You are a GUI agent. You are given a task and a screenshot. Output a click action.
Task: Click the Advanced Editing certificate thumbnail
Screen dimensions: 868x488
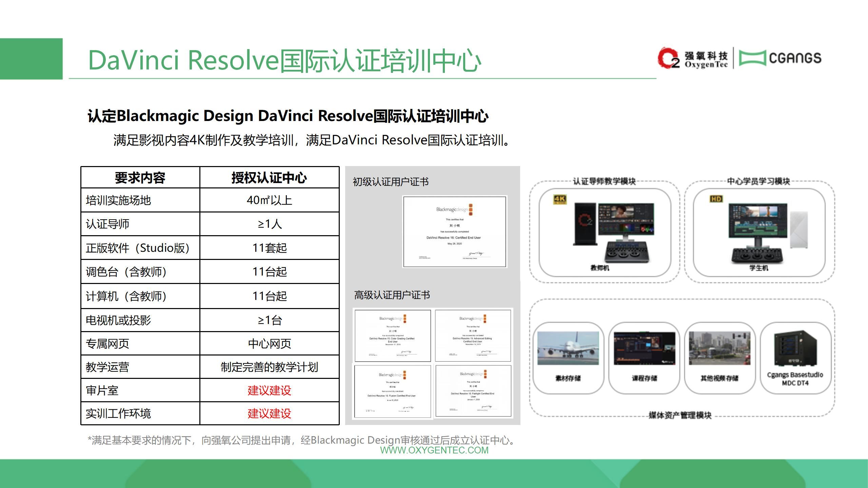point(473,335)
